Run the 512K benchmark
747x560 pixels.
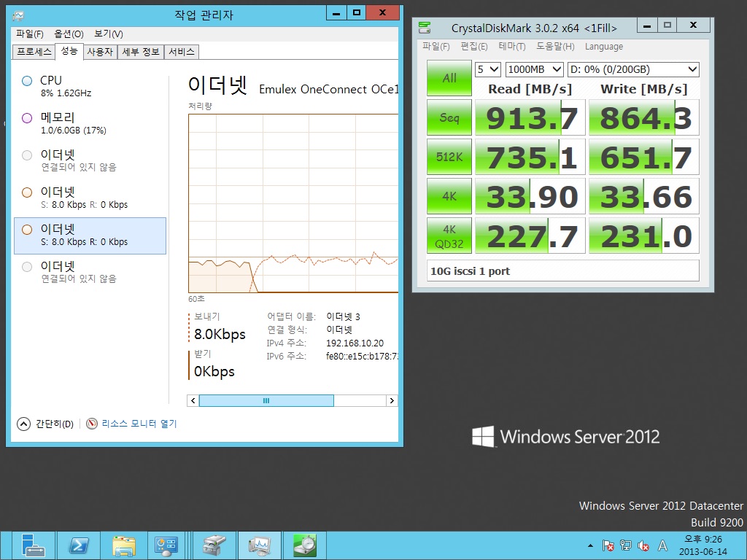449,157
